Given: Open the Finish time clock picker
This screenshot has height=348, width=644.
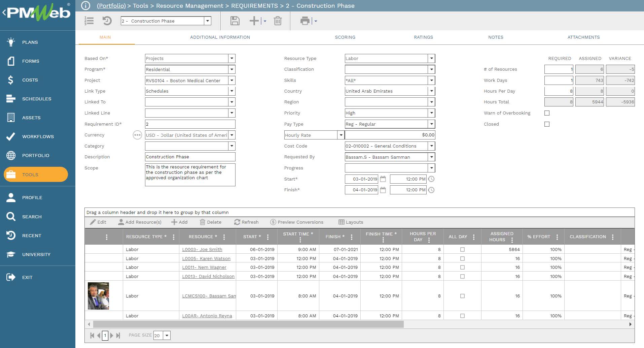Looking at the screenshot, I should 431,190.
